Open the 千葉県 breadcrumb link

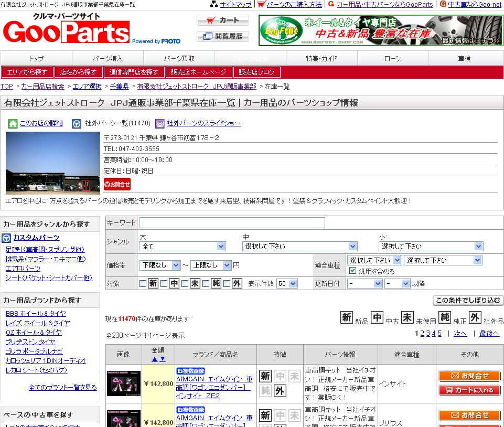pyautogui.click(x=119, y=87)
